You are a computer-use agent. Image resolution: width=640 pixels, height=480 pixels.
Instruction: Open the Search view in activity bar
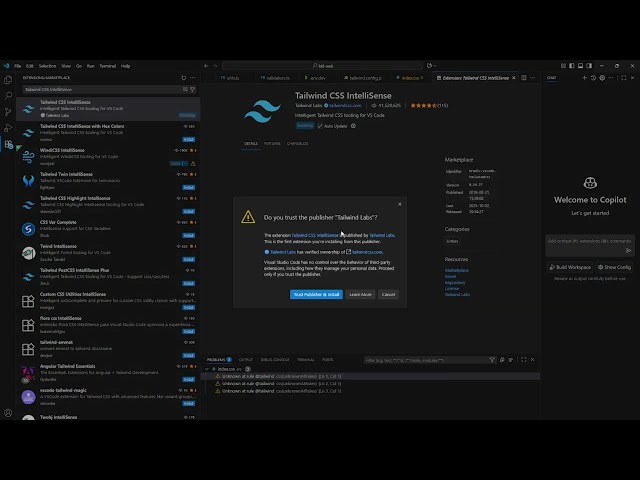coord(8,96)
